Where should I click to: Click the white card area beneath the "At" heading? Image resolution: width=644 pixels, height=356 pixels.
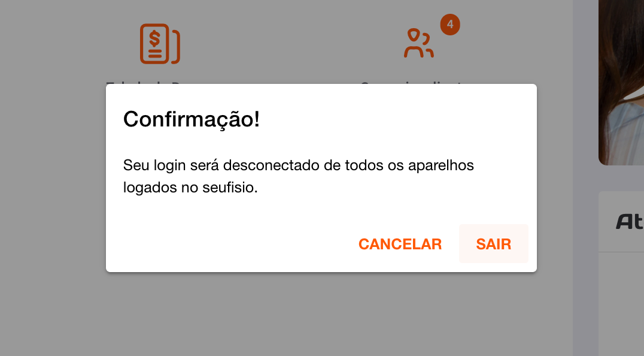click(x=621, y=304)
